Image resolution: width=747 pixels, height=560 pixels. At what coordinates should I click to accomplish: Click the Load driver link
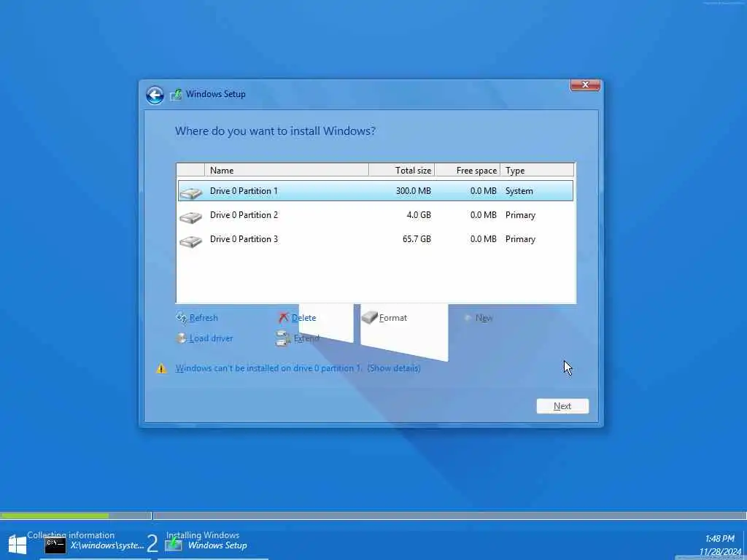pyautogui.click(x=211, y=338)
